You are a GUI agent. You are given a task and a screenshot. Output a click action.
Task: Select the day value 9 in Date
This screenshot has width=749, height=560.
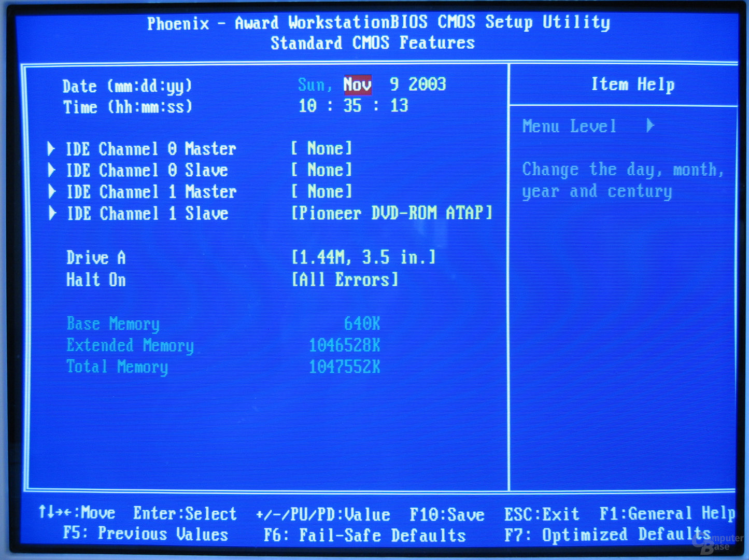coord(394,84)
